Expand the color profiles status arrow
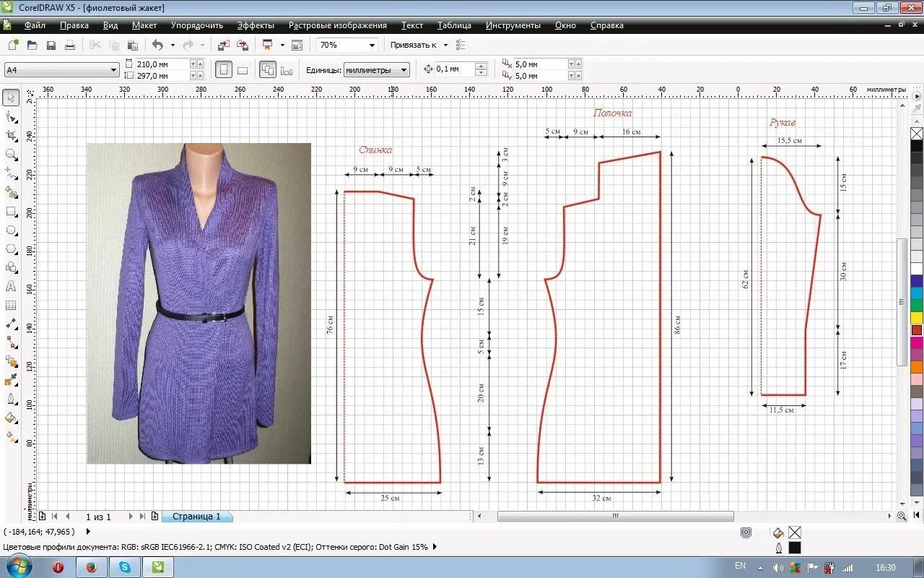The width and height of the screenshot is (924, 578). [x=435, y=547]
